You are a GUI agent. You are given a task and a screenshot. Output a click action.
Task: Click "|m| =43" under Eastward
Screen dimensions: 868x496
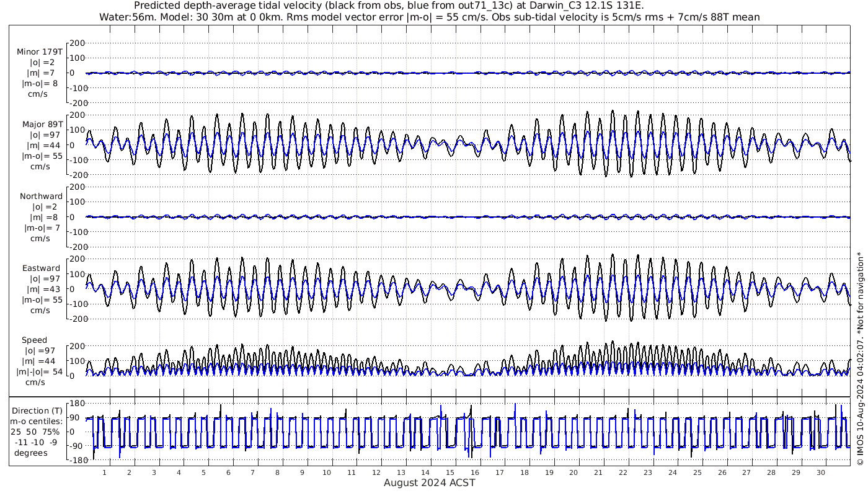(41, 289)
